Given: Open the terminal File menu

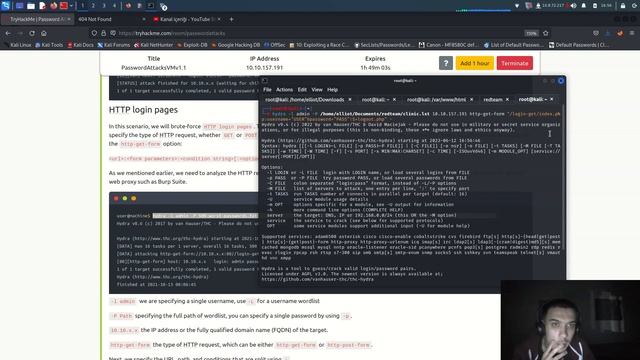Looking at the screenshot, I should pos(267,89).
